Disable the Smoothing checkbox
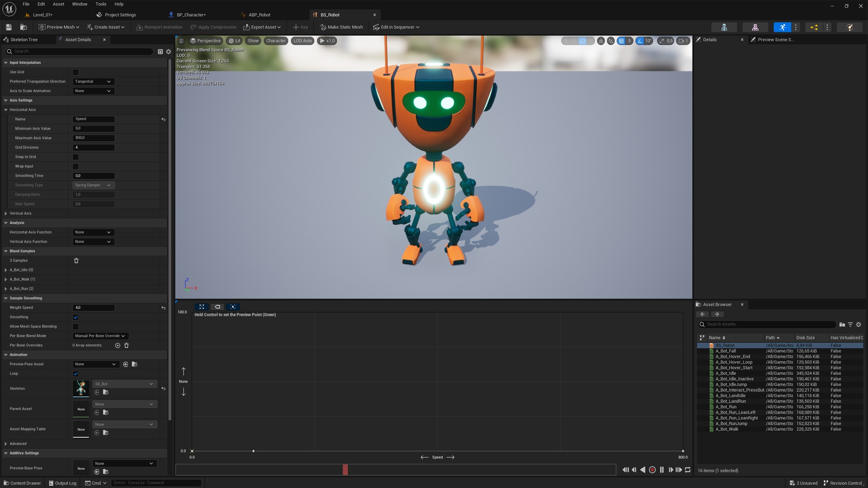Screen dimensions: 868x488 click(75, 317)
